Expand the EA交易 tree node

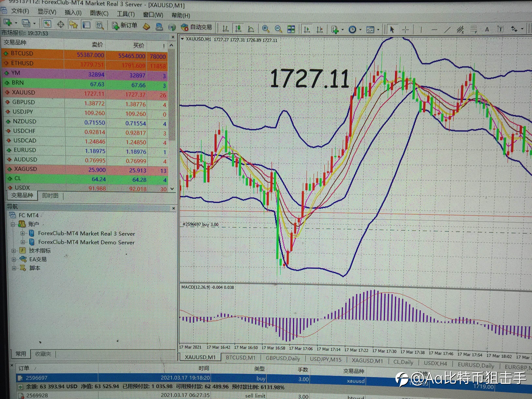pyautogui.click(x=14, y=259)
